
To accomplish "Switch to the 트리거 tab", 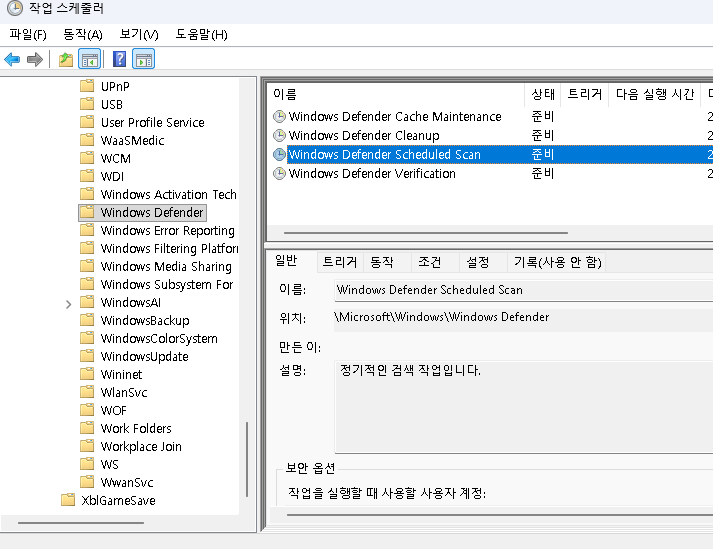I will (x=339, y=262).
